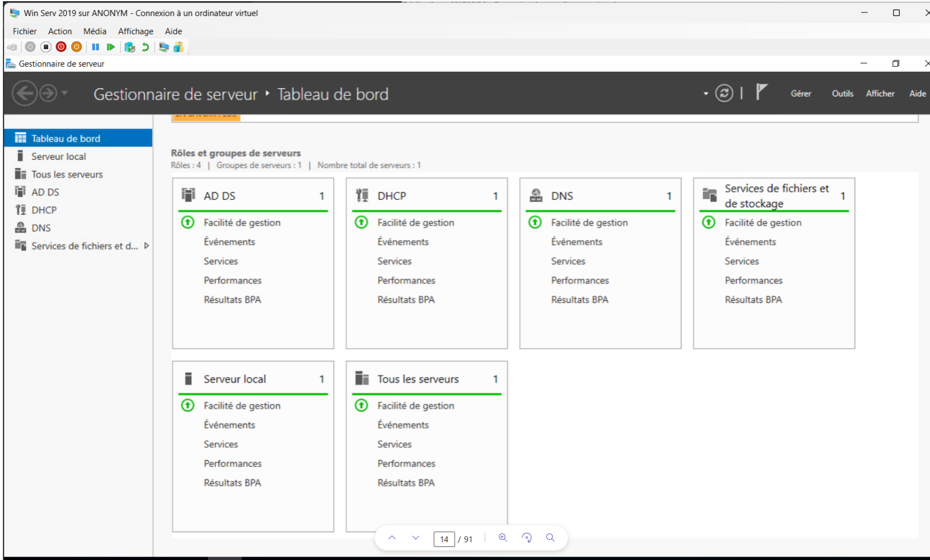Open the Aide menu of the VM connection window
This screenshot has height=560, width=930.
tap(174, 31)
